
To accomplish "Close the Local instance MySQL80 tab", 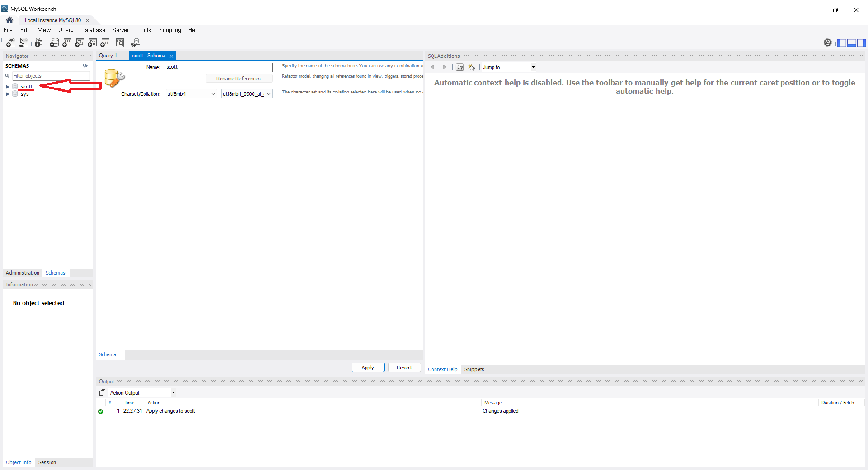I will pos(87,20).
